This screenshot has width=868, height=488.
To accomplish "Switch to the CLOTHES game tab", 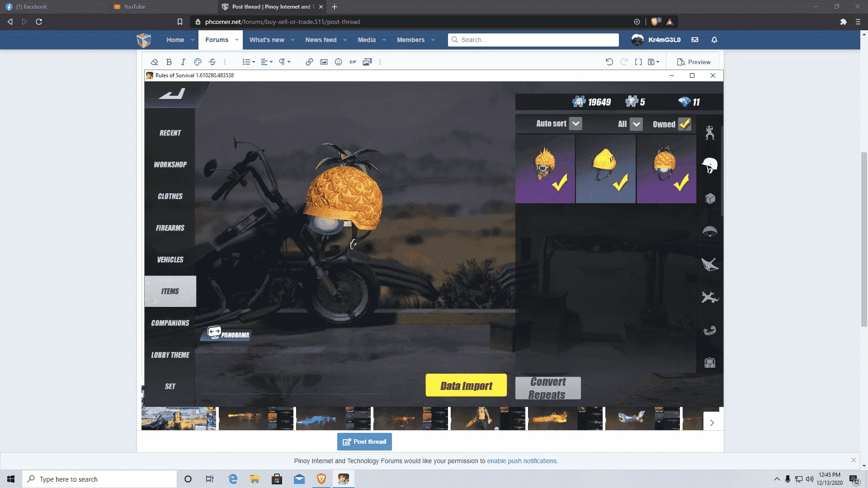I will (170, 196).
